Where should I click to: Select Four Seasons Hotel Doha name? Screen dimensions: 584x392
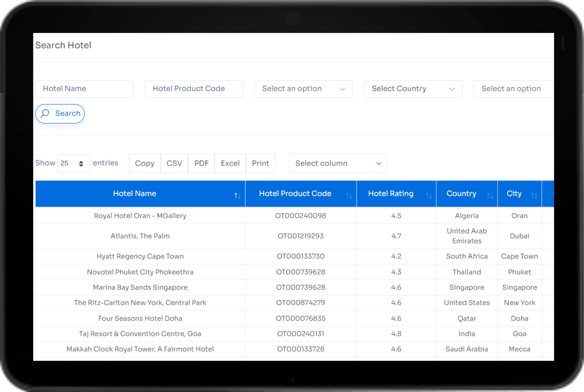[140, 318]
